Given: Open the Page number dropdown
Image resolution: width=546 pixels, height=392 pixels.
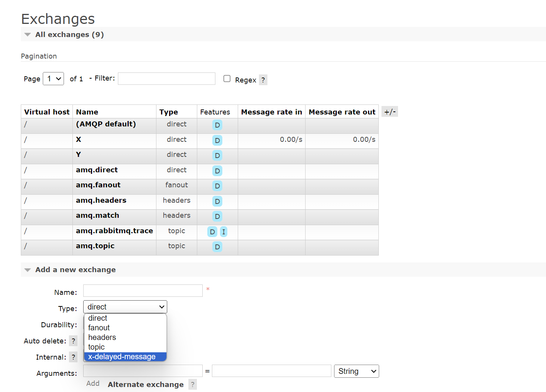Looking at the screenshot, I should tap(53, 79).
